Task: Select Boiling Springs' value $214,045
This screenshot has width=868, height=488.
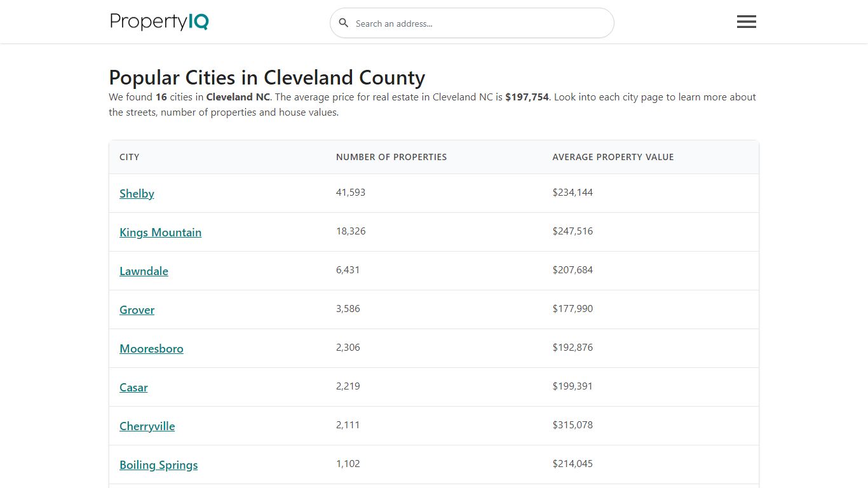Action: point(573,464)
